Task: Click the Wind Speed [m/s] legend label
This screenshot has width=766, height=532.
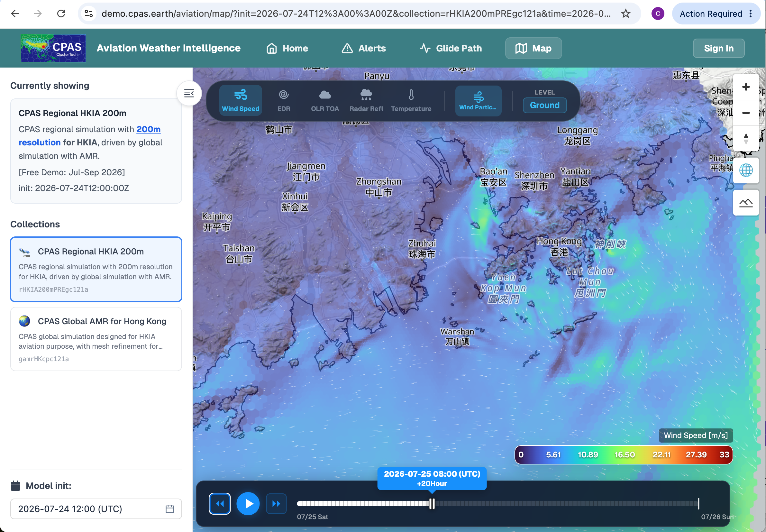Action: click(695, 435)
